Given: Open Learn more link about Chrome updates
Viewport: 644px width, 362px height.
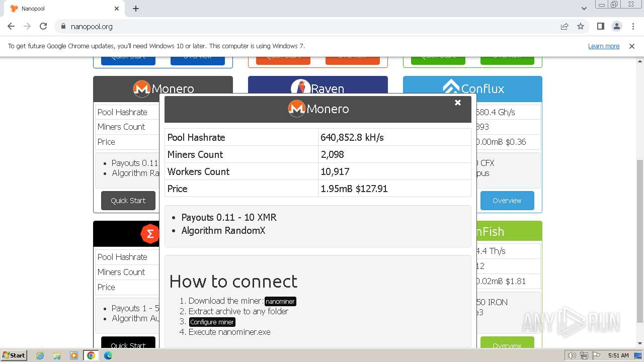Looking at the screenshot, I should tap(604, 46).
